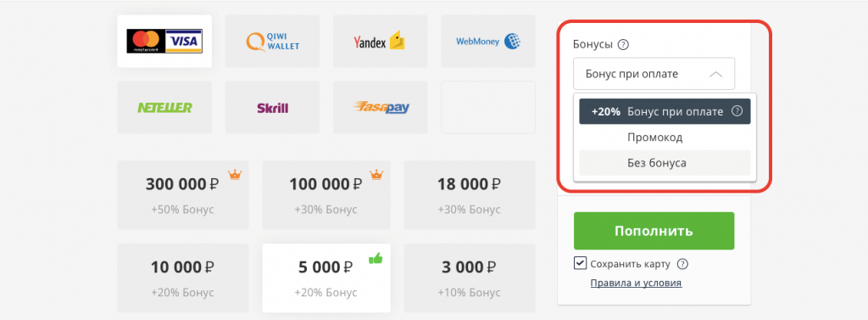Select the +20% Бонус при оплате option

[x=665, y=111]
